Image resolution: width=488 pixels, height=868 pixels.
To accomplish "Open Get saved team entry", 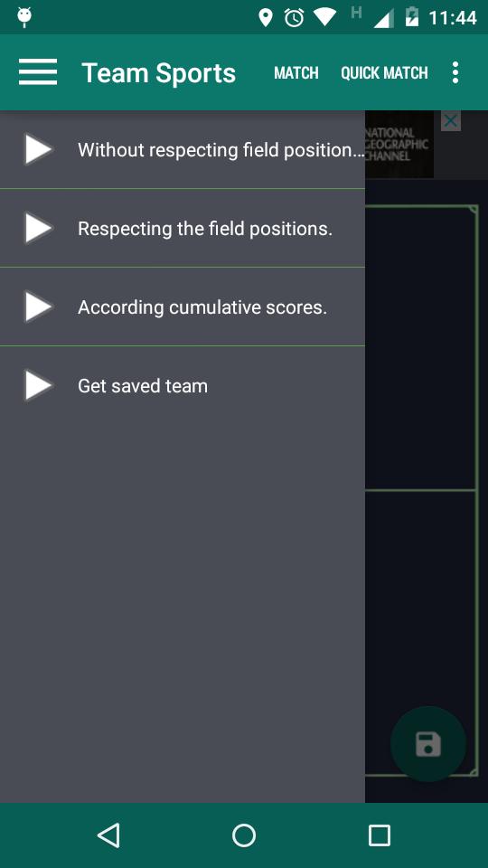I will [x=183, y=386].
